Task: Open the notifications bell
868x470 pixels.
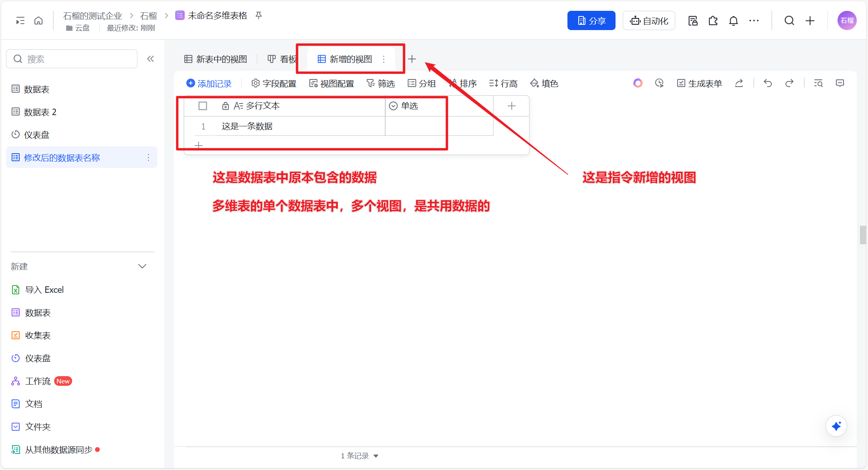Action: tap(733, 21)
